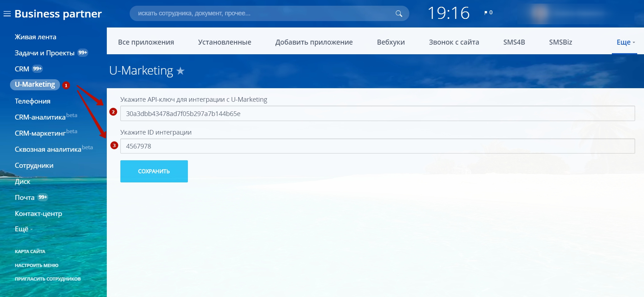Image resolution: width=644 pixels, height=297 pixels.
Task: Click the Сохранить button
Action: pos(154,171)
